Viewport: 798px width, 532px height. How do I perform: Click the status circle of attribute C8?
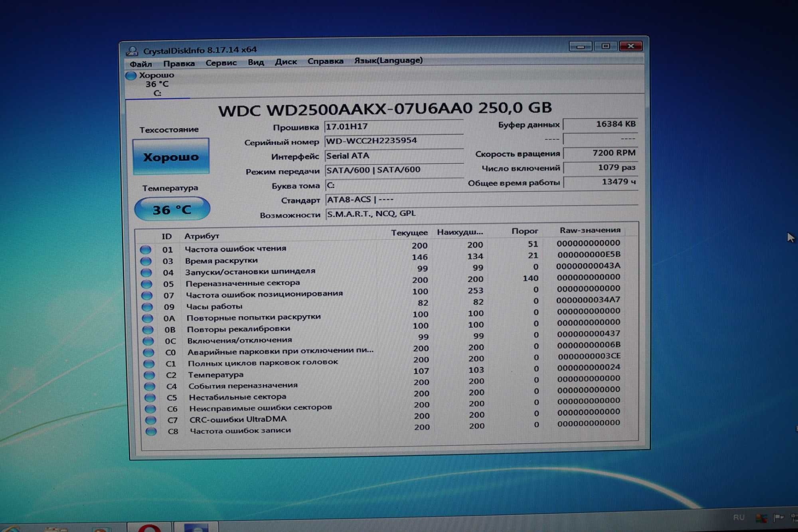click(x=151, y=431)
